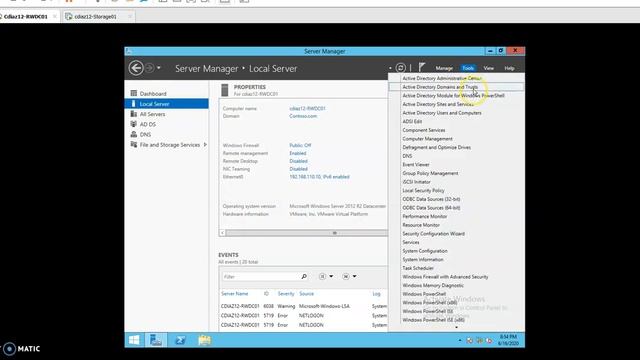Open the View menu
Viewport: 640px width, 360px height.
pos(489,68)
